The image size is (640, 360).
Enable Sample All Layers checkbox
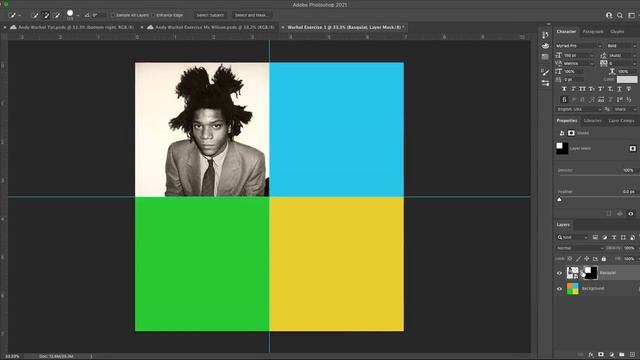(x=113, y=16)
